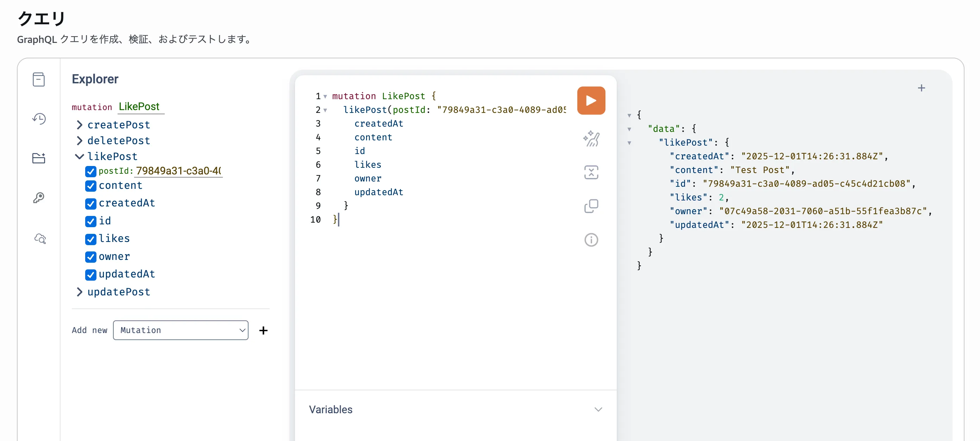The image size is (980, 441).
Task: Open the saved queries folder icon
Action: [38, 158]
